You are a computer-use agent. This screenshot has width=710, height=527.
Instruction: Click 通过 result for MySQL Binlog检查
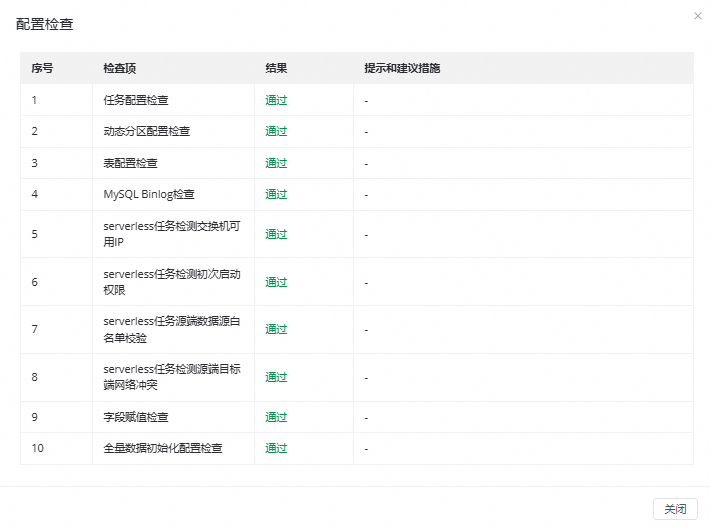(276, 194)
